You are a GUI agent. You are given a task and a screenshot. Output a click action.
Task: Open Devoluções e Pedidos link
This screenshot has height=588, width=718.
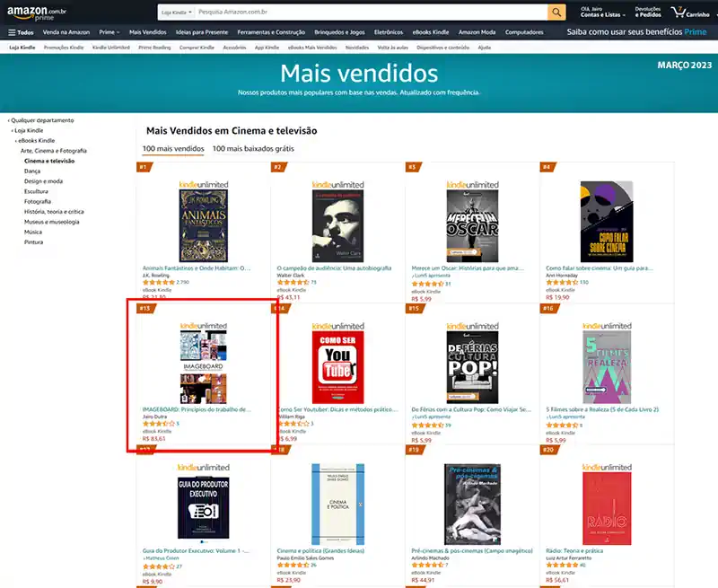648,12
